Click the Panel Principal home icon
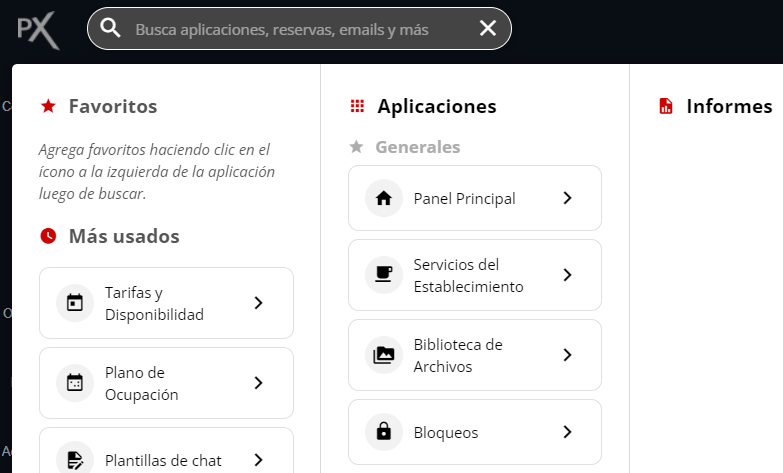 click(383, 198)
